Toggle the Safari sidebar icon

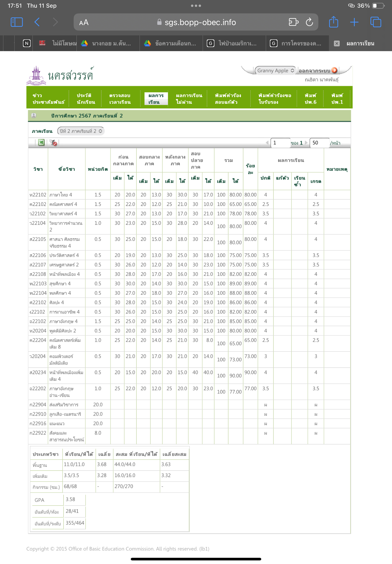17,22
